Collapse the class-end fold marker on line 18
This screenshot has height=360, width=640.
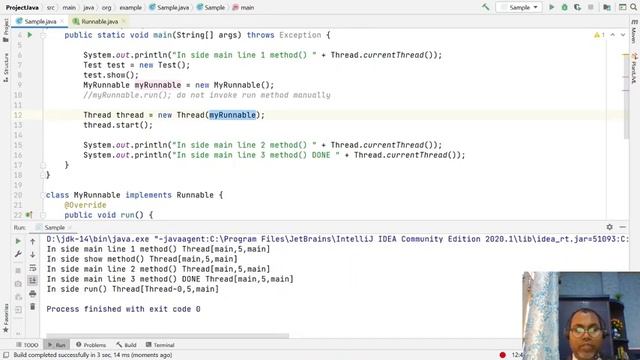tap(43, 175)
